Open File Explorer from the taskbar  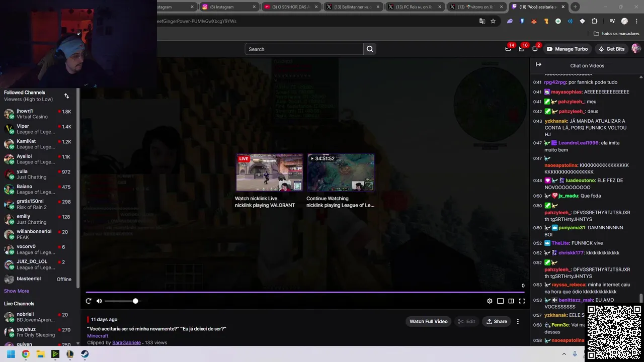(x=40, y=354)
